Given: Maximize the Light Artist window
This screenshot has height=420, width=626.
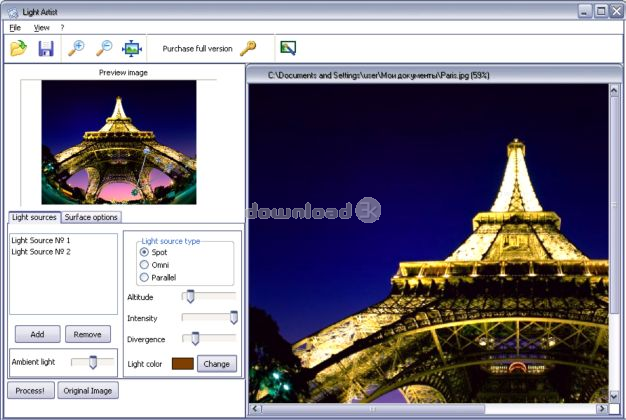Looking at the screenshot, I should [x=601, y=11].
